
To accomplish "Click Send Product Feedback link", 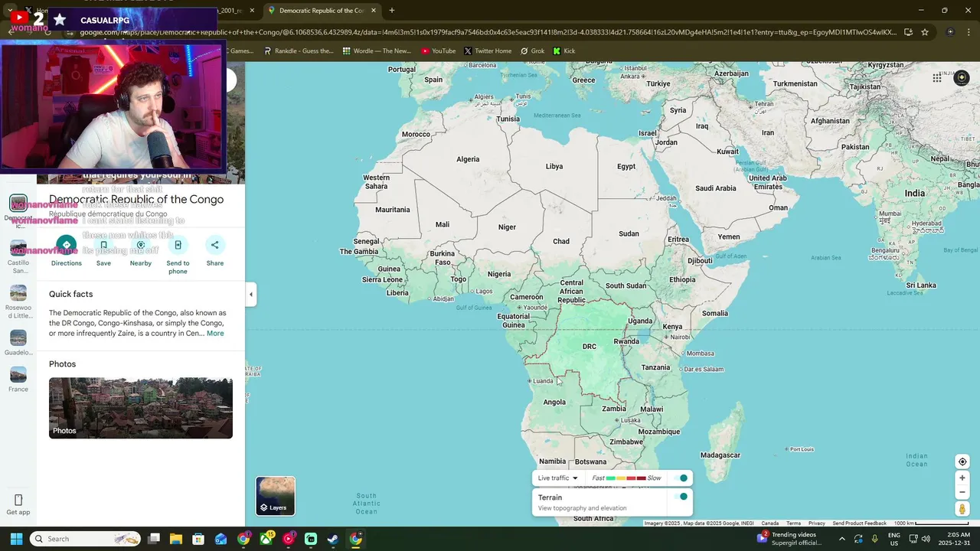I will click(x=859, y=523).
